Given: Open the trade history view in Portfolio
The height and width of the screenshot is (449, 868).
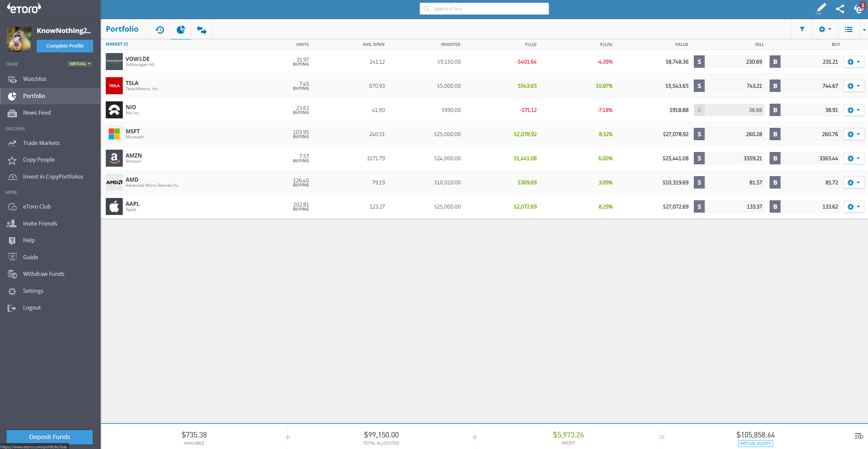Looking at the screenshot, I should coord(160,30).
